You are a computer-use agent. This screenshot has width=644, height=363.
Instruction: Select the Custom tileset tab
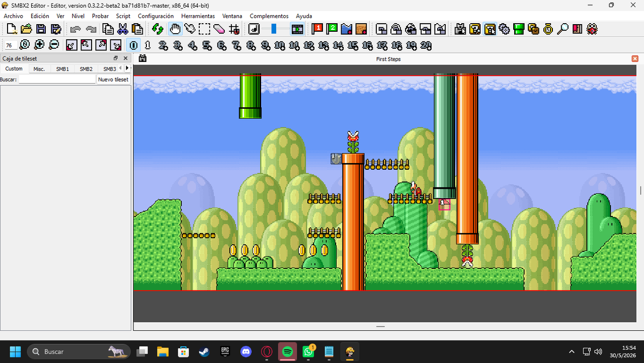[14, 68]
